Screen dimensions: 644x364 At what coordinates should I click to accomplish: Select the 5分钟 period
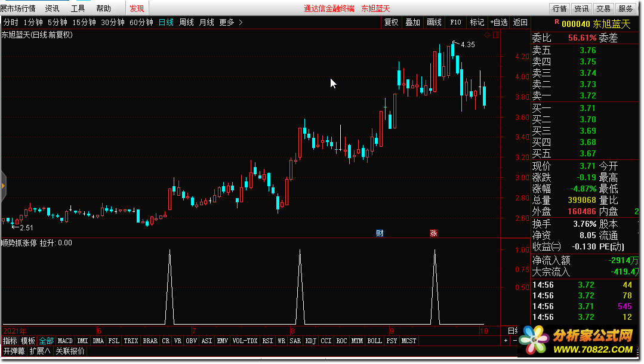57,22
